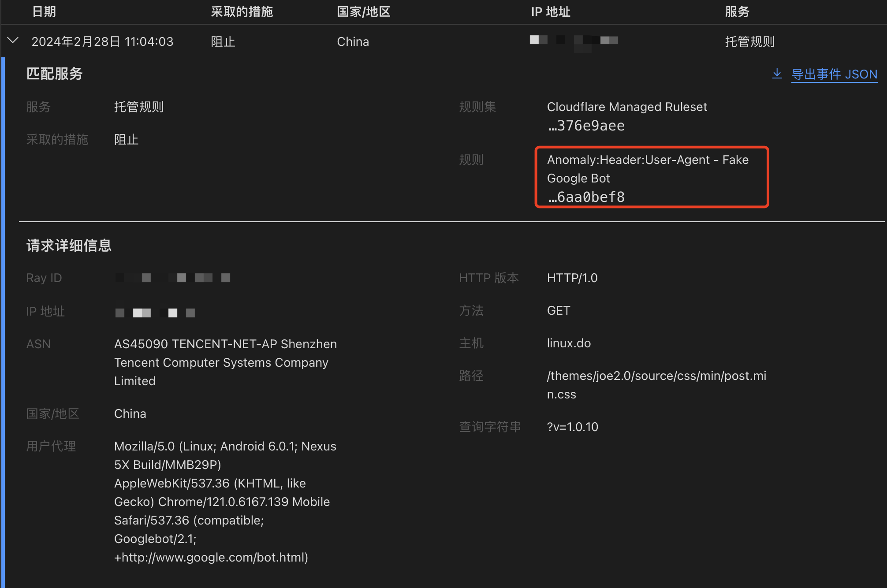Click the rule ID ending 6aa0bef8
The image size is (887, 588).
(x=586, y=197)
